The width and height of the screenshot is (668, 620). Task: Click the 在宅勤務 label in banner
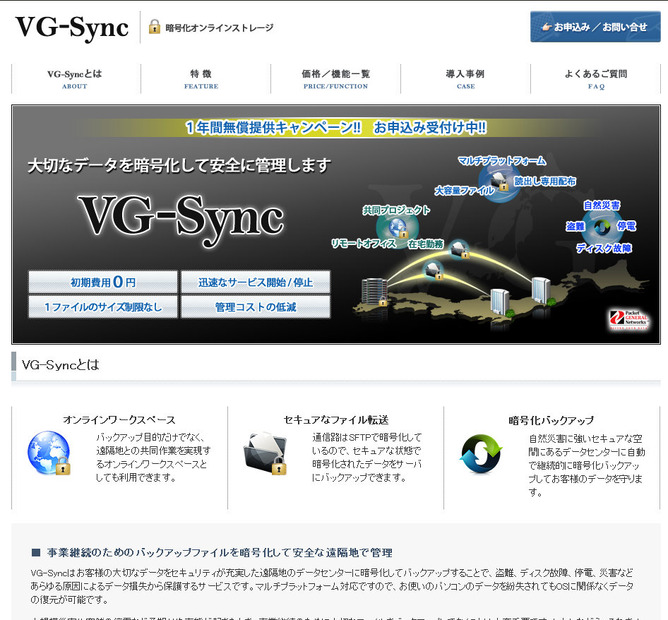click(426, 244)
